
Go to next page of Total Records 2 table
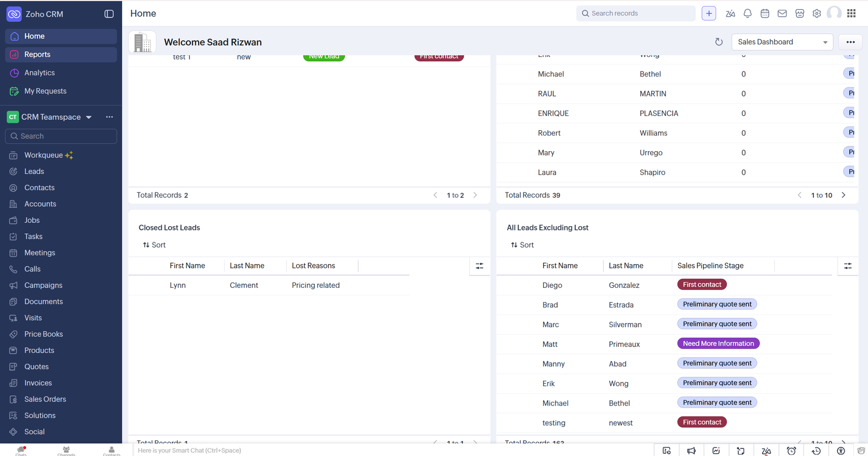pos(475,195)
